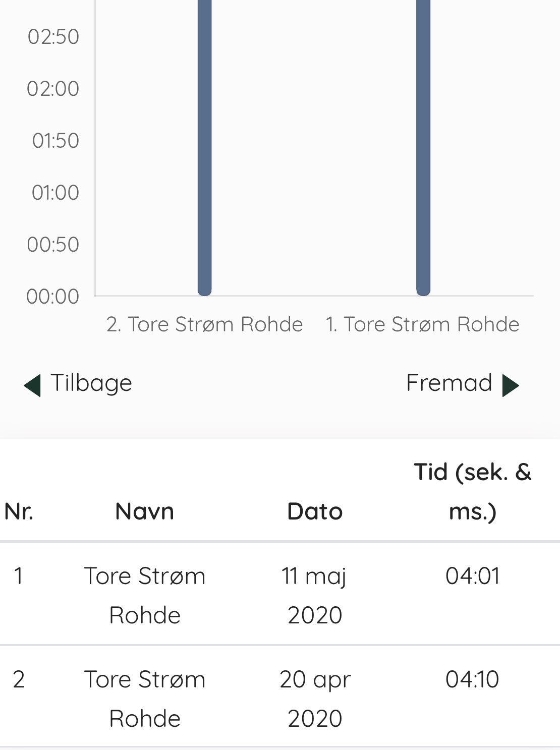Sort table by the Navn column header
This screenshot has height=750, width=560.
point(144,511)
